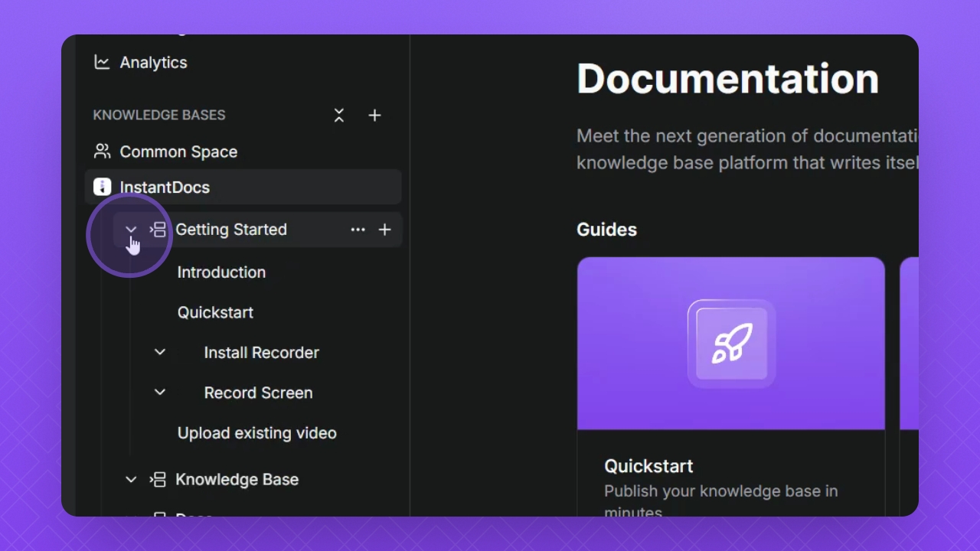This screenshot has width=980, height=551.
Task: Open the Introduction page
Action: (x=221, y=272)
